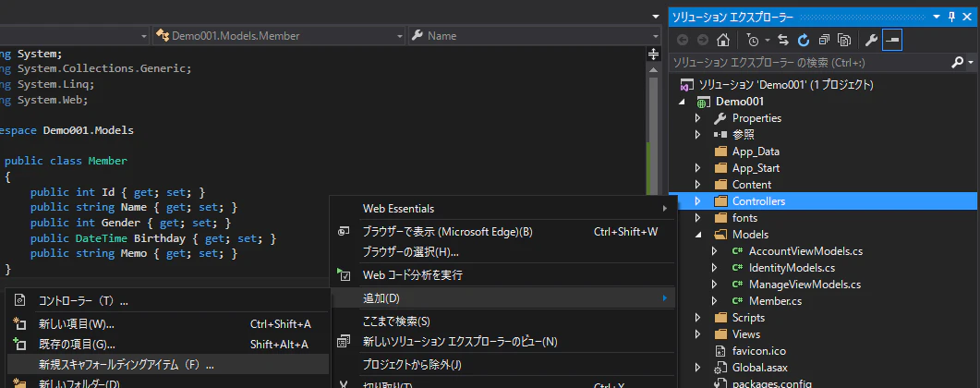This screenshot has width=980, height=388.
Task: Toggle Show All Files in Solution Explorer
Action: 844,40
